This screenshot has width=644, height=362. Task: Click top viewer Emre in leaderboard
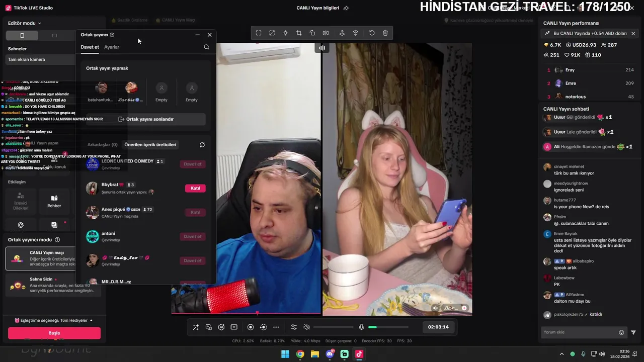[x=590, y=83]
